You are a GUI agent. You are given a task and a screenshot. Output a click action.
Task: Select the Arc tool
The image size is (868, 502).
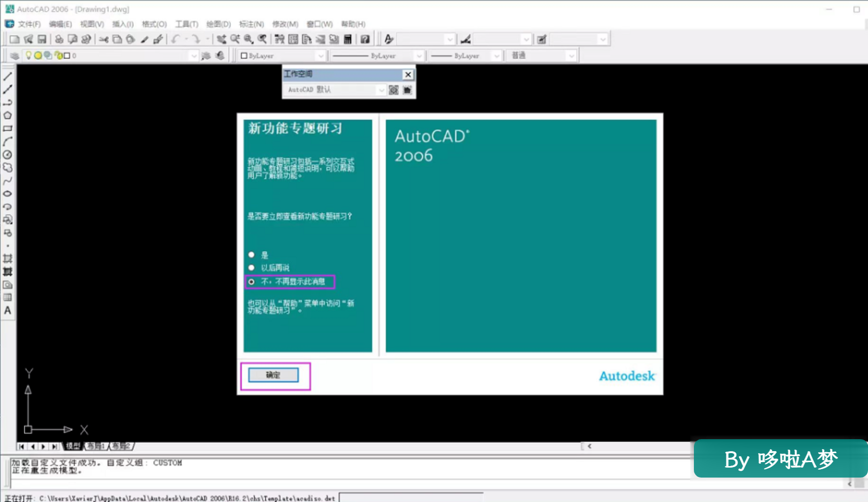(x=7, y=142)
